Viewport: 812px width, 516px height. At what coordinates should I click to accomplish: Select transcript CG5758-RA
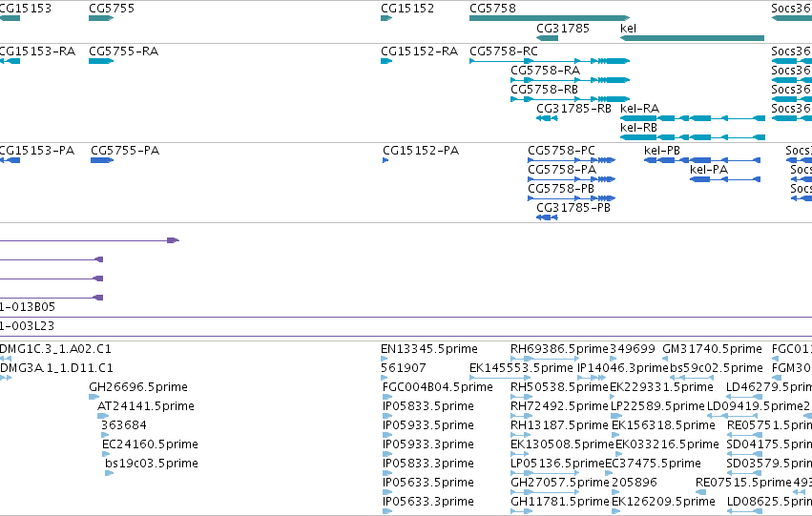(x=545, y=71)
